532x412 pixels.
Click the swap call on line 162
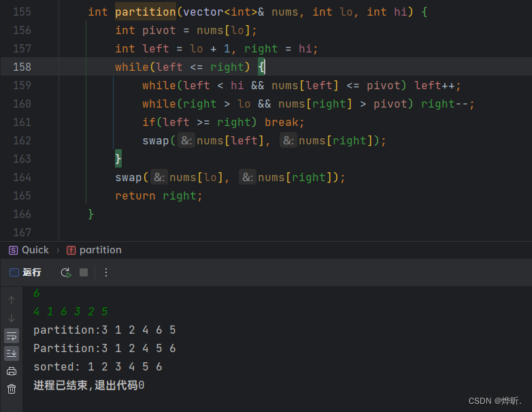pos(264,140)
